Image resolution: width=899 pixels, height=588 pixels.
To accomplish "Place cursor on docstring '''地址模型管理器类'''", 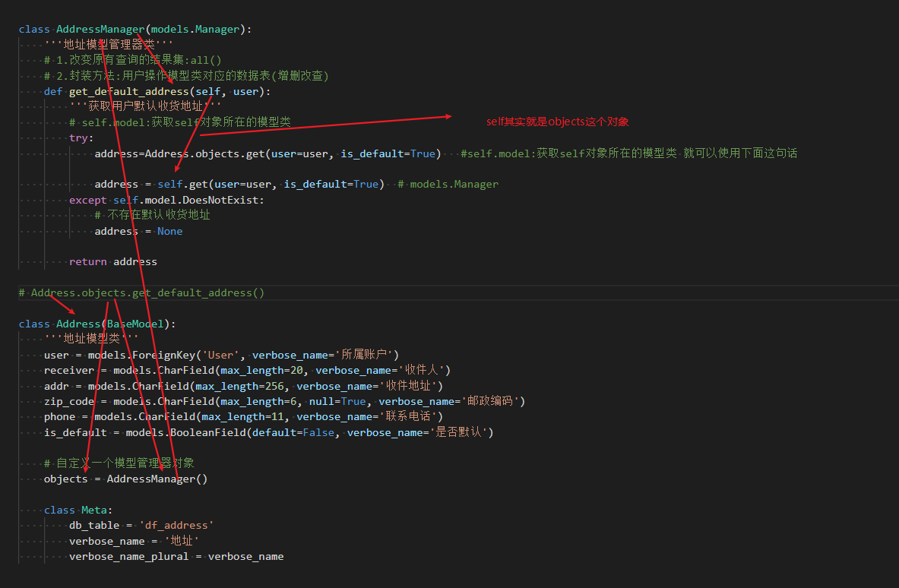I will [x=109, y=45].
